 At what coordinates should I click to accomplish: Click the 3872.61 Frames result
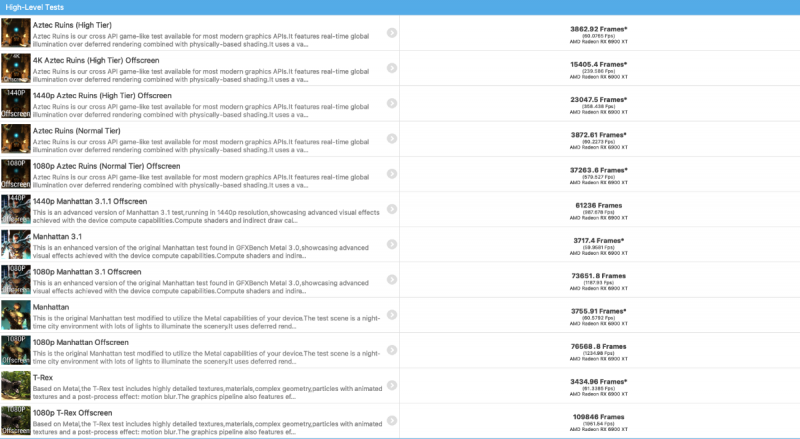[598, 135]
